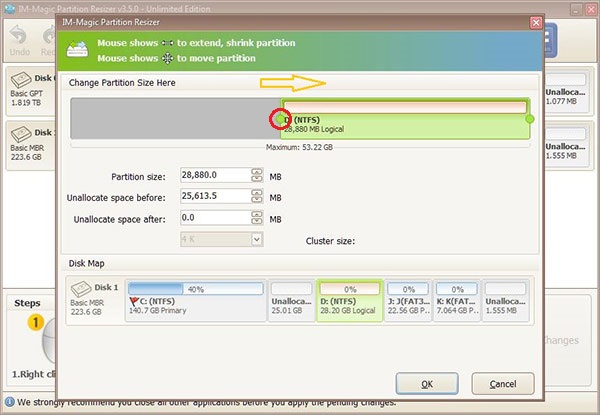The height and width of the screenshot is (415, 600).
Task: Click the Cancel button
Action: coord(503,384)
